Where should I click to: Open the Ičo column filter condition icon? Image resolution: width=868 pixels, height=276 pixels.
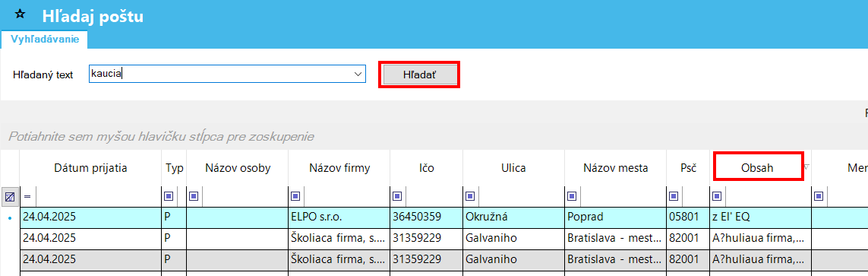pyautogui.click(x=397, y=195)
